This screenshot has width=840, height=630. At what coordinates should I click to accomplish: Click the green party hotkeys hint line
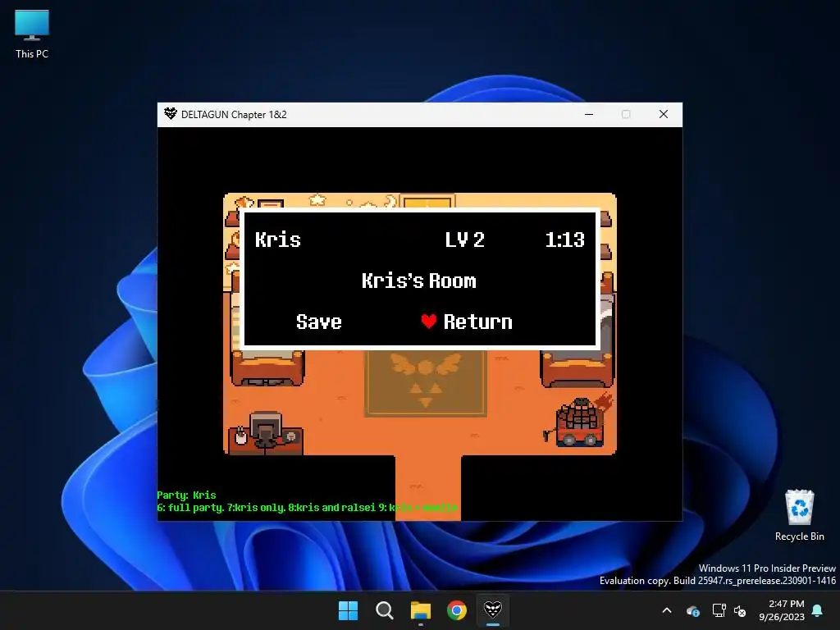(x=307, y=507)
